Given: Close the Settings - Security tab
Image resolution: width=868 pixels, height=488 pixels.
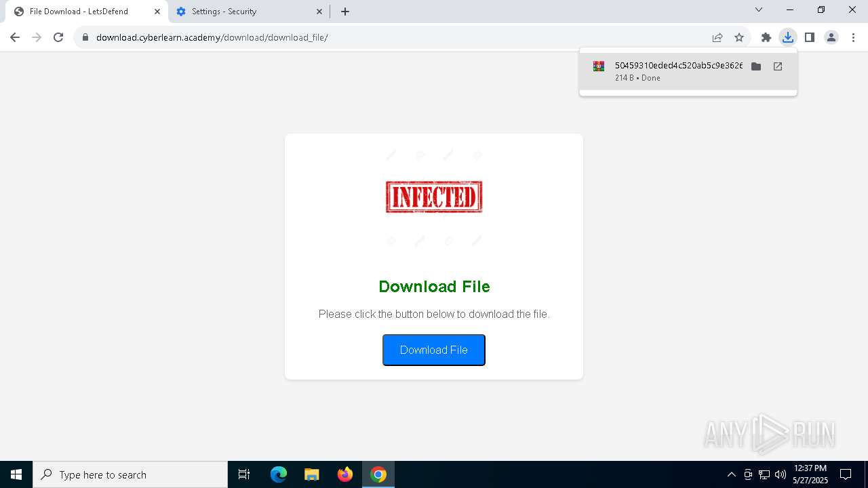Looking at the screenshot, I should coord(320,12).
